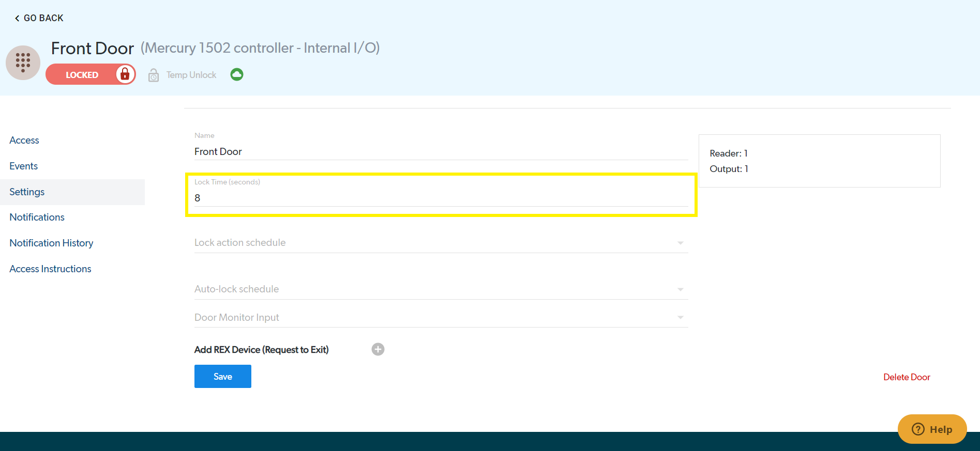The image size is (980, 451).
Task: Toggle the LOCKED door switch
Action: [91, 74]
